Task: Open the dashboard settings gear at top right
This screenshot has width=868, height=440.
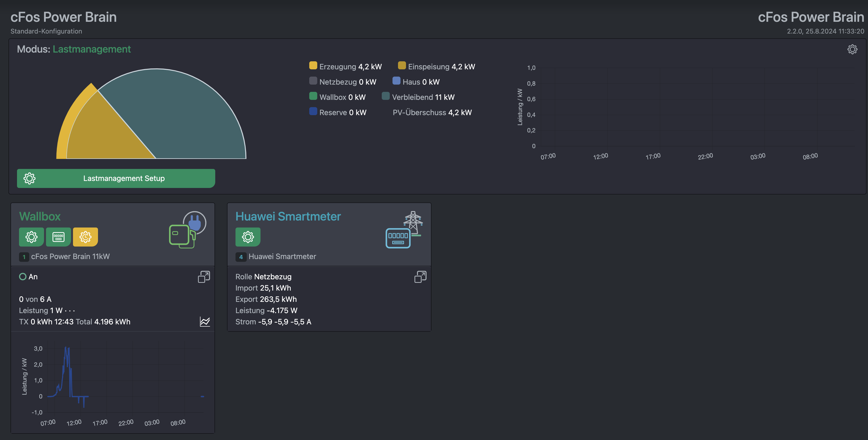Action: pos(852,49)
